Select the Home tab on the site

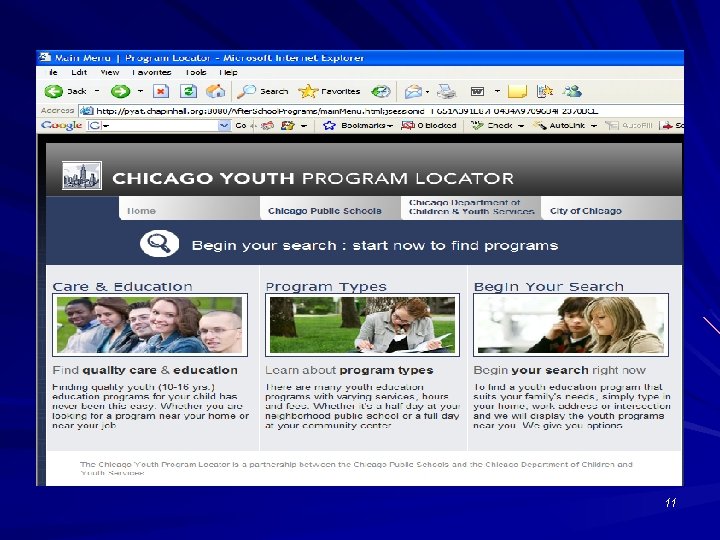pos(189,208)
